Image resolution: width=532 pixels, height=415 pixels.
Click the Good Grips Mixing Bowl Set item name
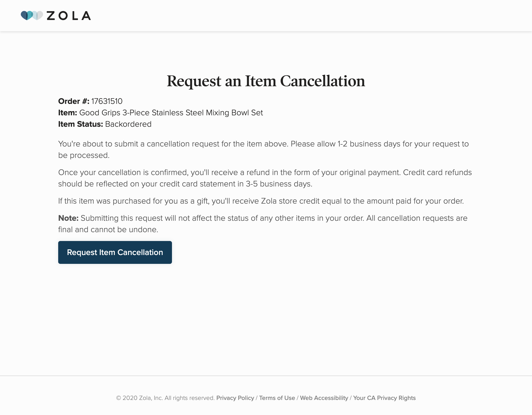171,113
